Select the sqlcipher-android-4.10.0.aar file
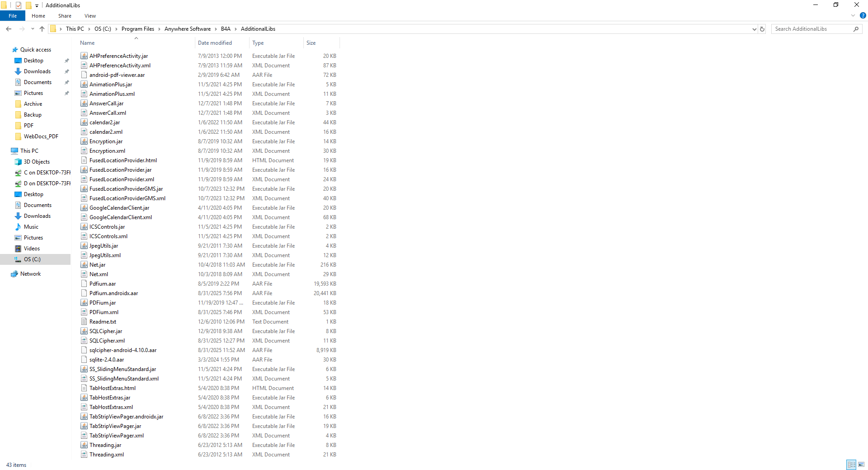The image size is (868, 470). point(123,350)
